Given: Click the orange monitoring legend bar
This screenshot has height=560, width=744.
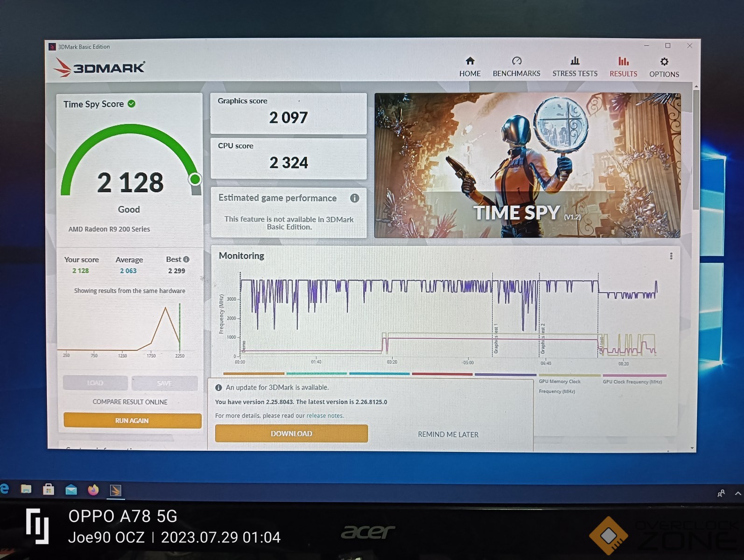Looking at the screenshot, I should [x=253, y=374].
